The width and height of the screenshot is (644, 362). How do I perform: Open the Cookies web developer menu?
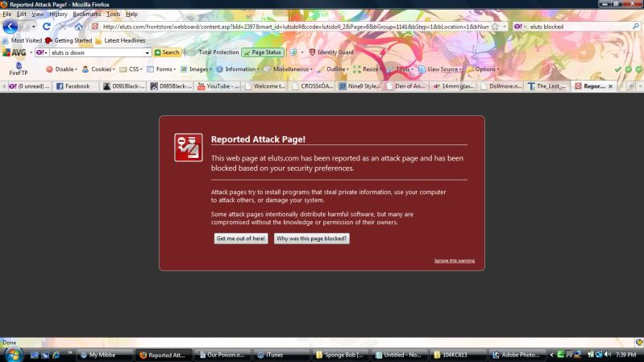pos(98,69)
